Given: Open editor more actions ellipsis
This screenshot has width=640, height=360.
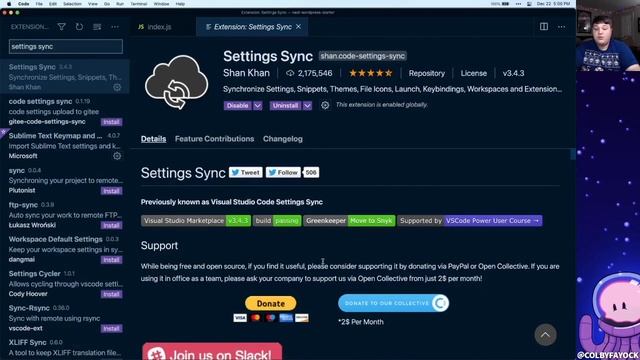Looking at the screenshot, I should tap(562, 27).
